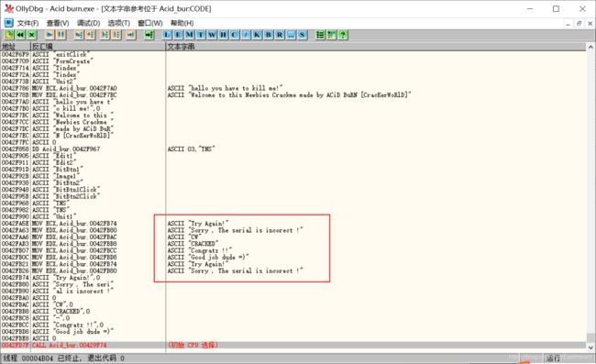Show Windows list with W icon
The width and height of the screenshot is (596, 364).
212,35
